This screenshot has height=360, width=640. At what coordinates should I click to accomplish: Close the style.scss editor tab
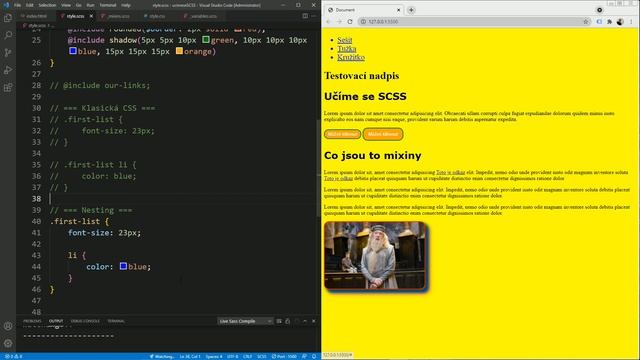pos(91,16)
